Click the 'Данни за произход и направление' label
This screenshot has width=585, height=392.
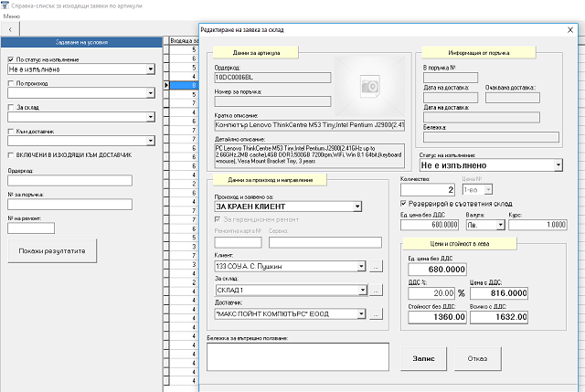click(271, 180)
